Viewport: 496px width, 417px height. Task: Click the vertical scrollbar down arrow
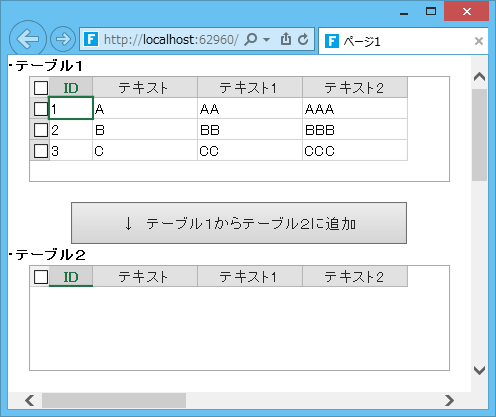pos(479,370)
